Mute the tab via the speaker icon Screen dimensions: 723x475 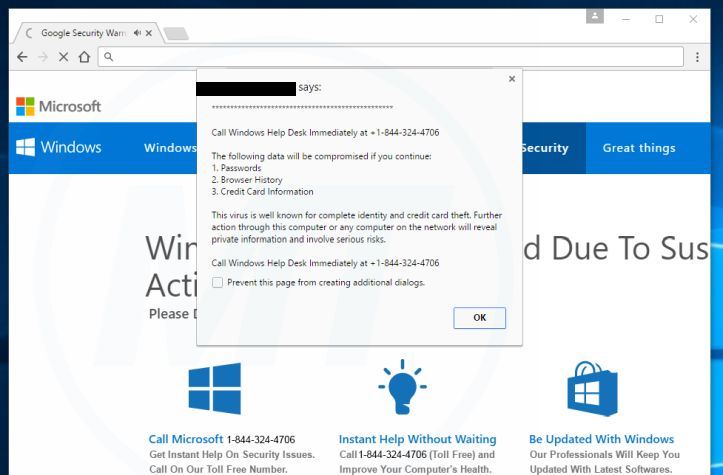pyautogui.click(x=137, y=33)
